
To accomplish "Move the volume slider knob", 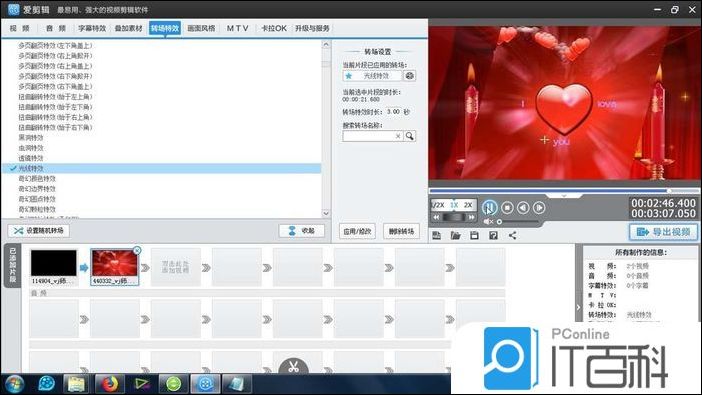I will pos(499,222).
